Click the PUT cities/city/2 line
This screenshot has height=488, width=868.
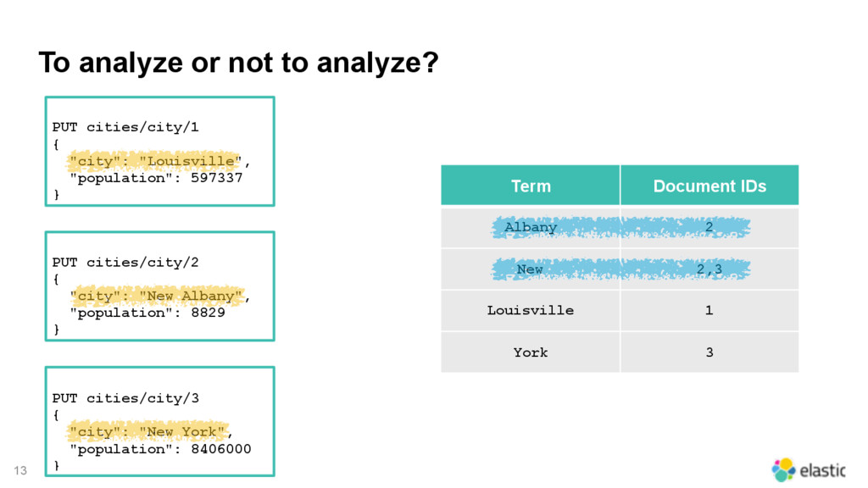(x=125, y=263)
